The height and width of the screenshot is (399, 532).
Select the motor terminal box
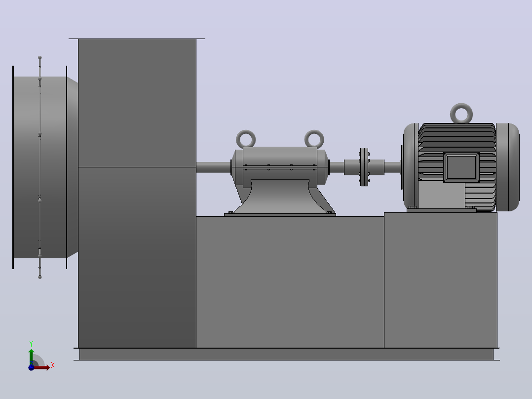(461, 167)
